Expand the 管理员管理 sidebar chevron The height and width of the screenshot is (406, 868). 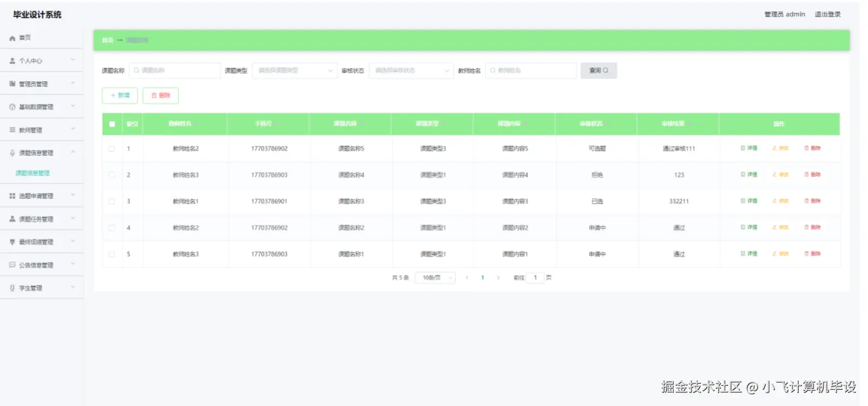coord(73,83)
